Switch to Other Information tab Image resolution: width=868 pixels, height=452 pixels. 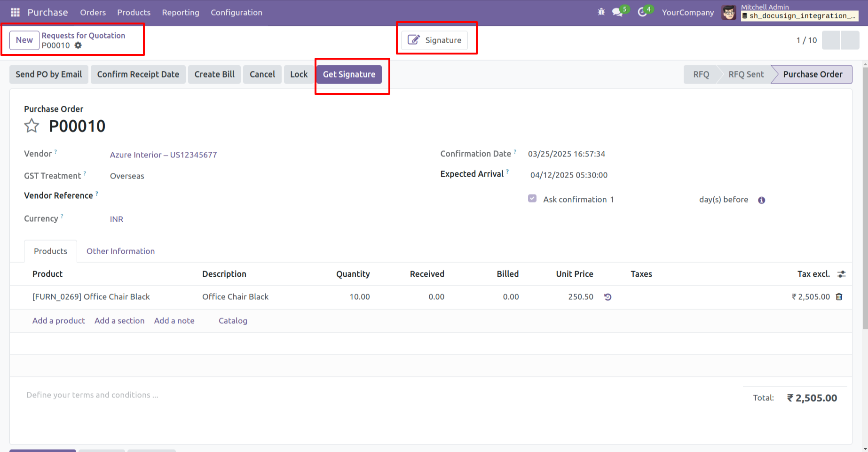120,251
